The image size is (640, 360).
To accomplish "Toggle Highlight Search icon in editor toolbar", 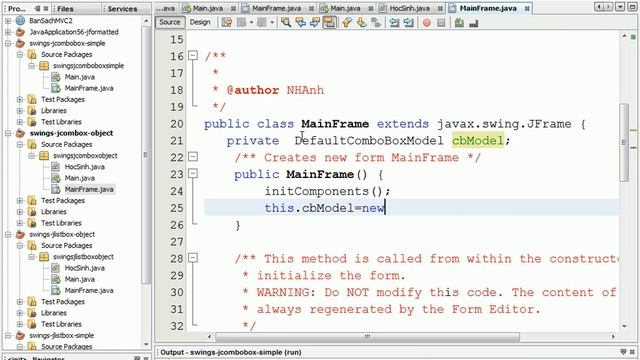I will (329, 22).
